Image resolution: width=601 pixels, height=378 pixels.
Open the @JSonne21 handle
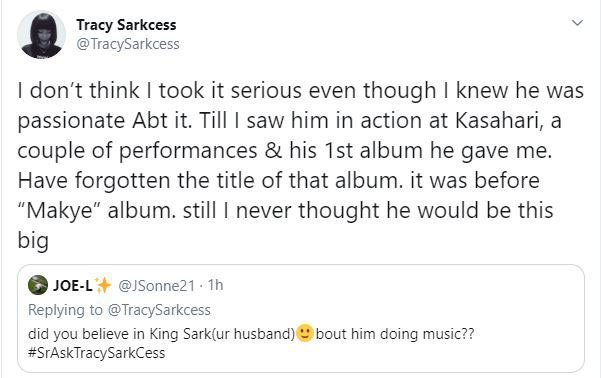156,285
